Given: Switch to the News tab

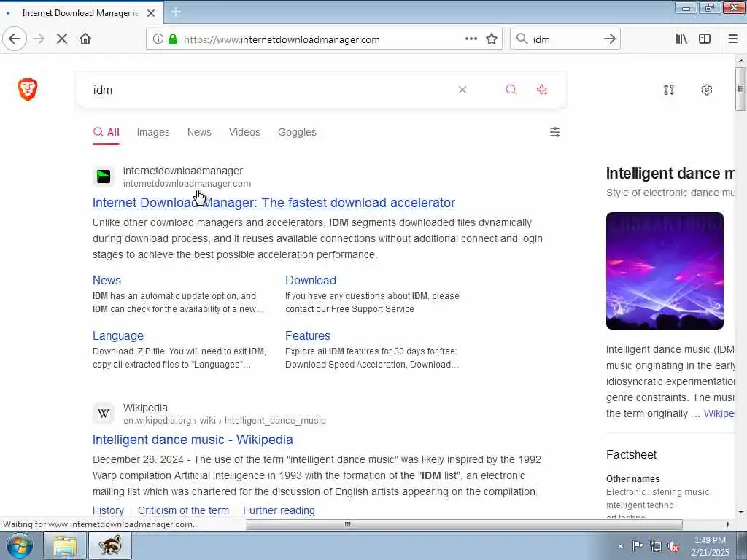Looking at the screenshot, I should click(199, 132).
